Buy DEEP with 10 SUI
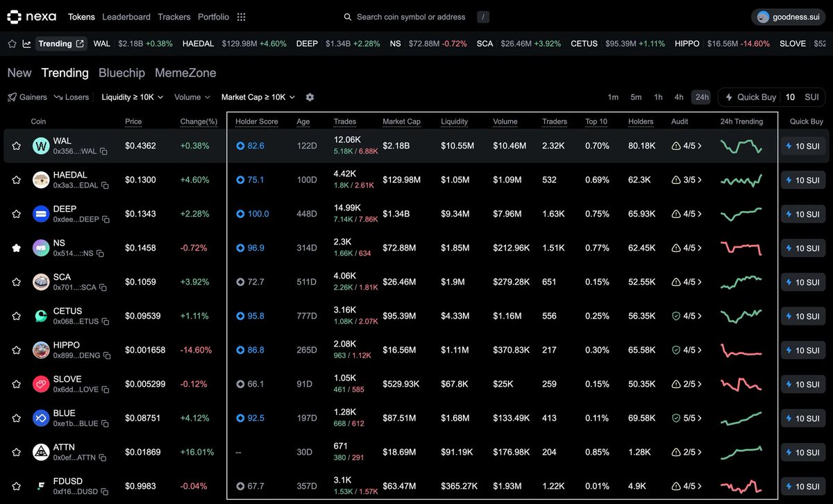 [803, 214]
